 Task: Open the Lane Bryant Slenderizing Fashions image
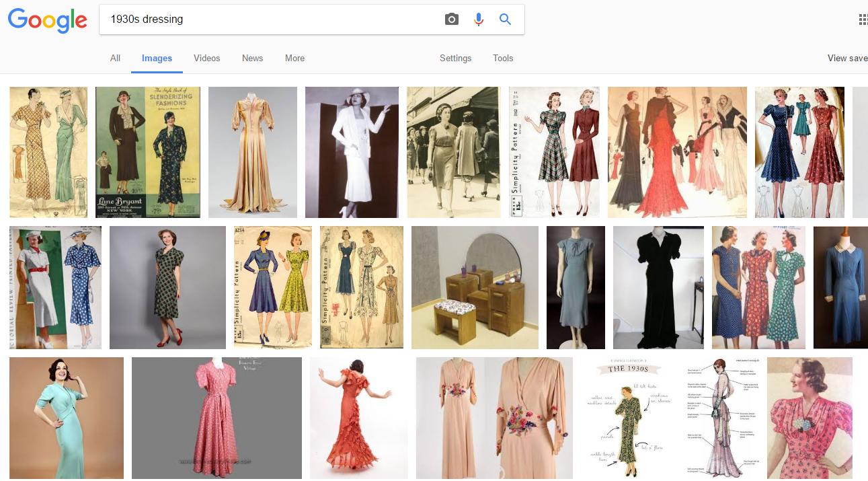pos(148,152)
